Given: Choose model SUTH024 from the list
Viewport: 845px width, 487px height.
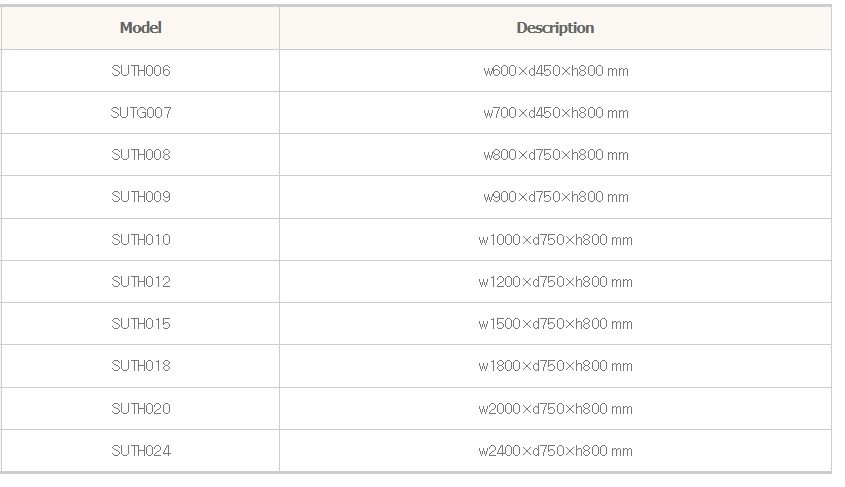Looking at the screenshot, I should (141, 451).
